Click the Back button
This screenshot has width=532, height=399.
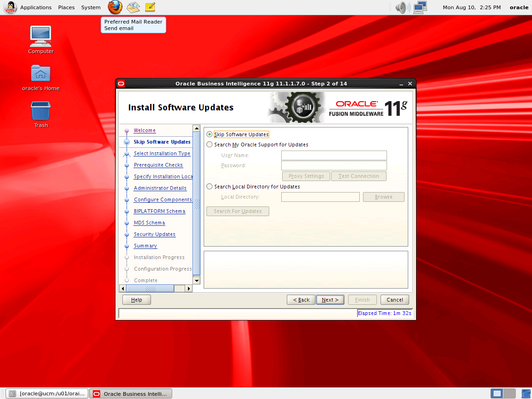pyautogui.click(x=301, y=300)
